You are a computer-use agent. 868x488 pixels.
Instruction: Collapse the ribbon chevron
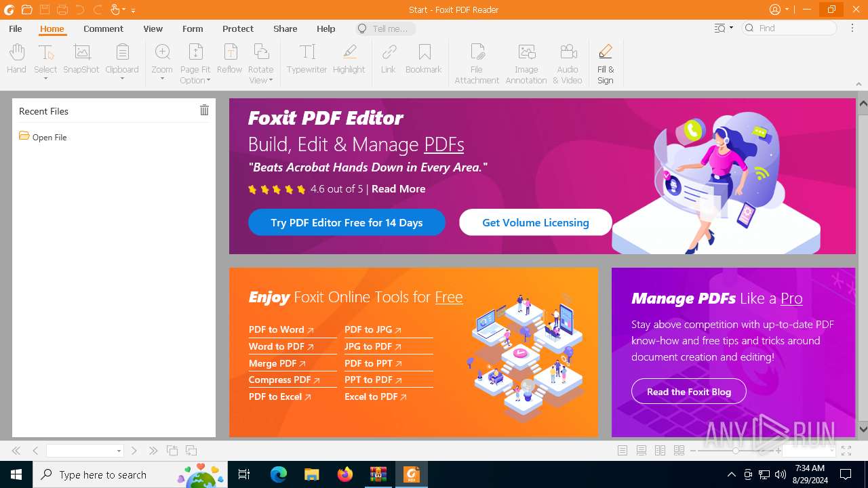point(860,84)
